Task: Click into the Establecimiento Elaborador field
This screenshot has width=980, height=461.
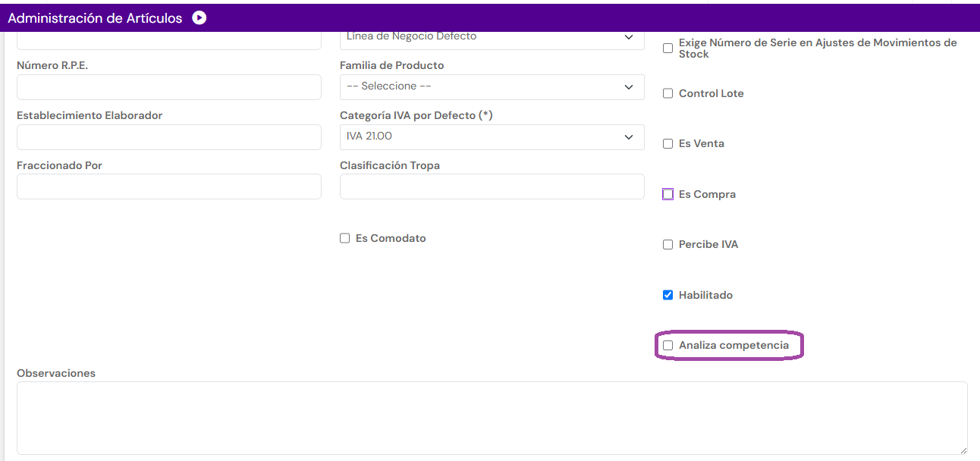Action: (x=169, y=137)
